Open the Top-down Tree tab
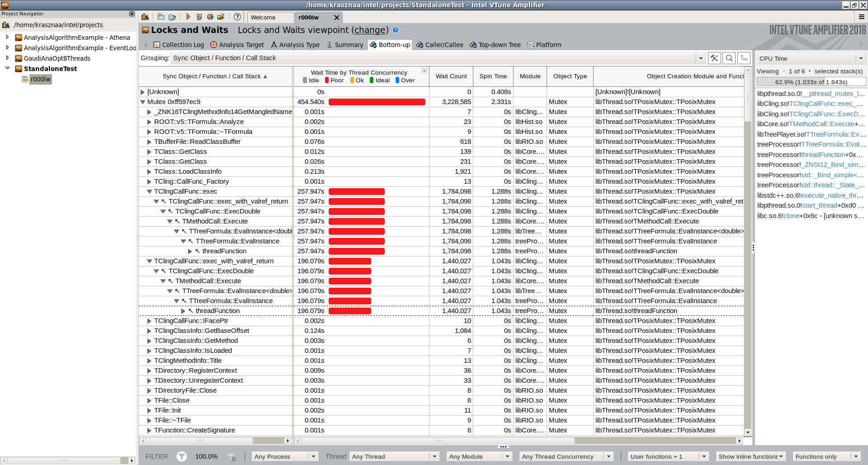Viewport: 868px width, 465px height. click(495, 45)
